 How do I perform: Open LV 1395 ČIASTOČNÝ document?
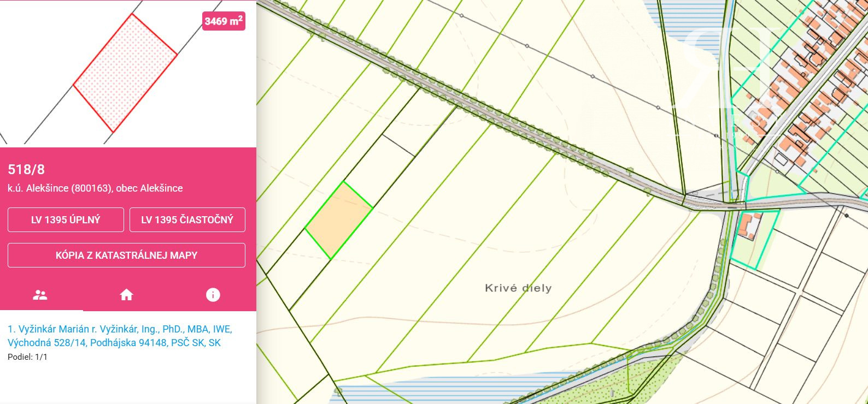click(187, 219)
